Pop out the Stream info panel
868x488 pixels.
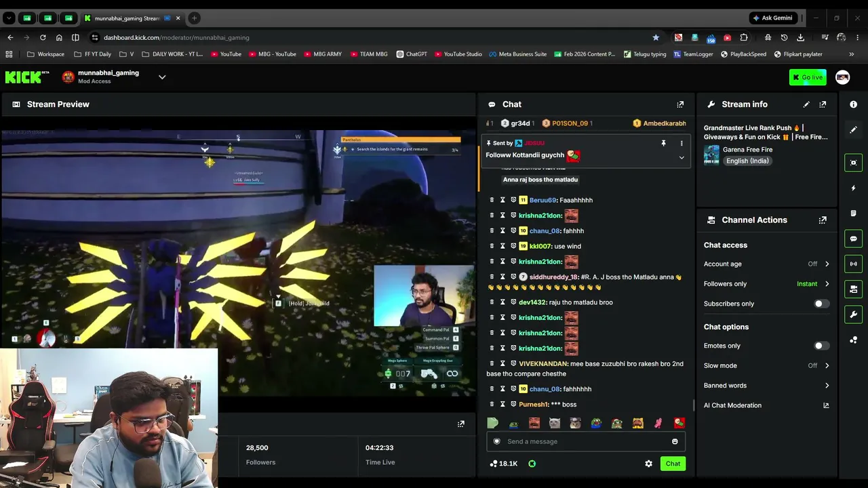823,104
